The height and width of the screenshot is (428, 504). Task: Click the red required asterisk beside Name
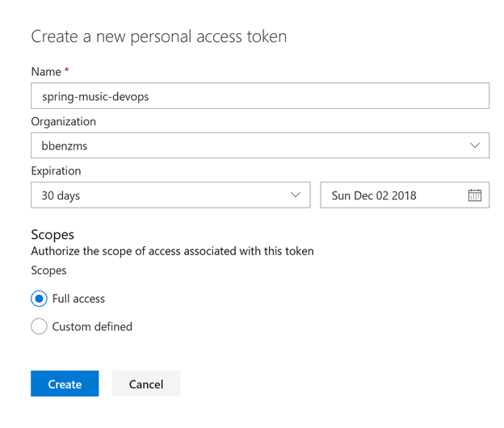[66, 71]
